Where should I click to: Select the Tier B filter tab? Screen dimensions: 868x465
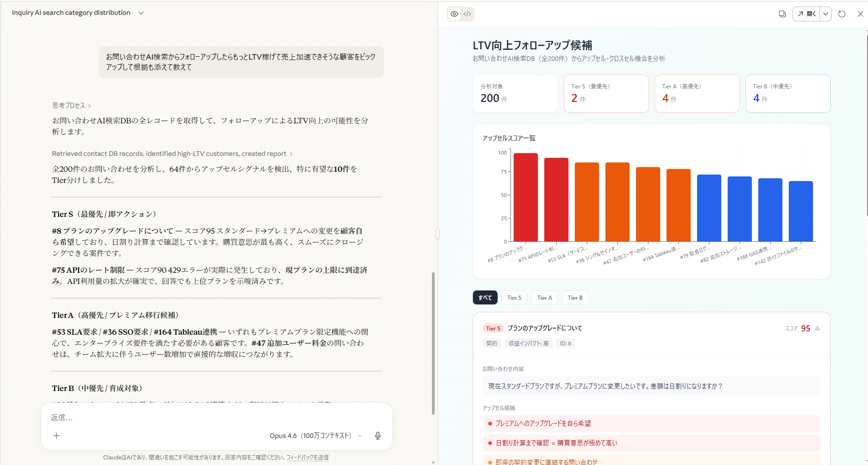coord(575,298)
